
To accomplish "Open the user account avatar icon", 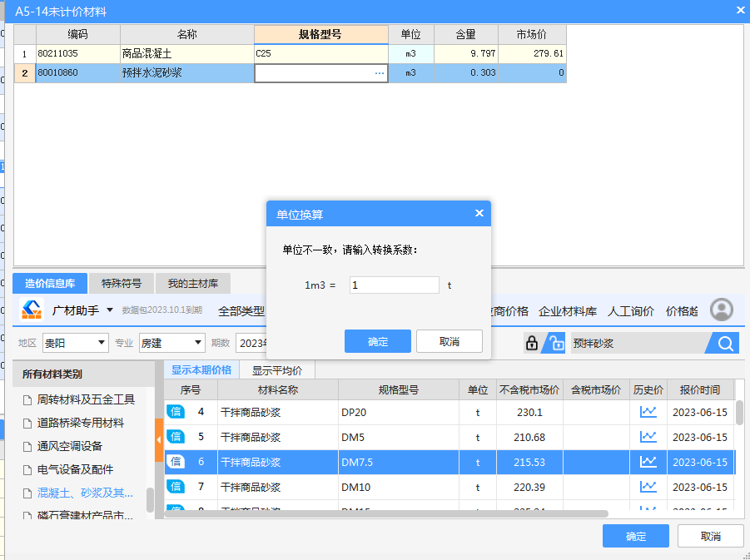I will [722, 310].
